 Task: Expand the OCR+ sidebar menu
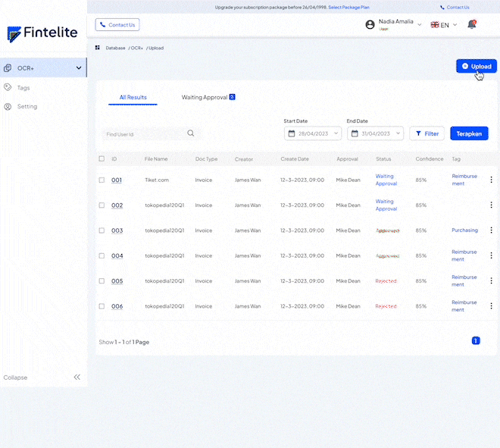pos(79,68)
